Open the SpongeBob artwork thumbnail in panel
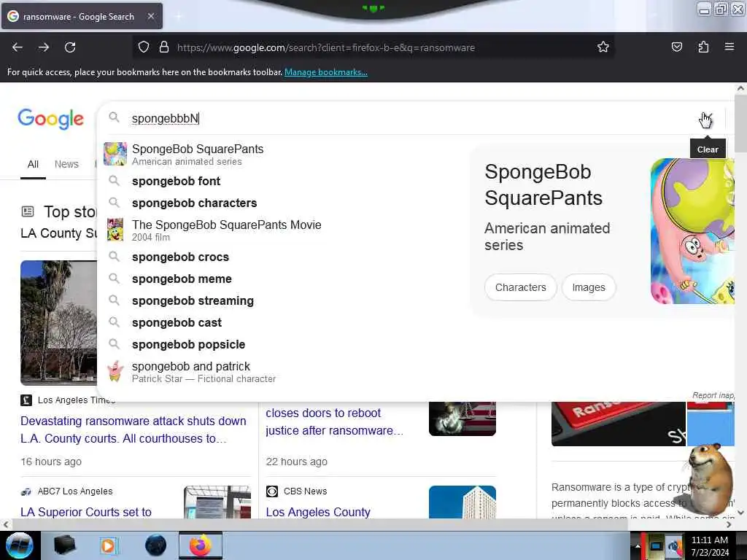This screenshot has height=560, width=747. pyautogui.click(x=692, y=231)
